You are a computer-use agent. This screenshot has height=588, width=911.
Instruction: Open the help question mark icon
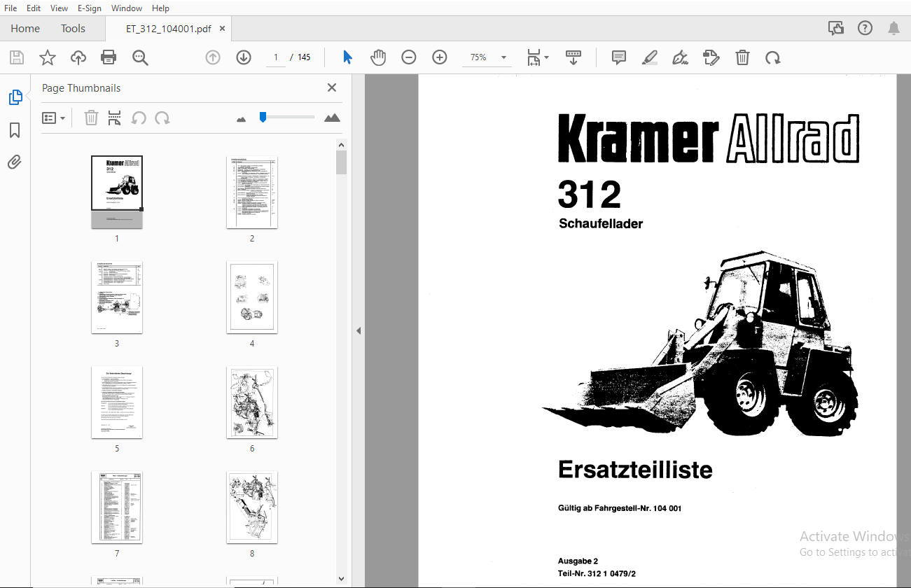(865, 28)
